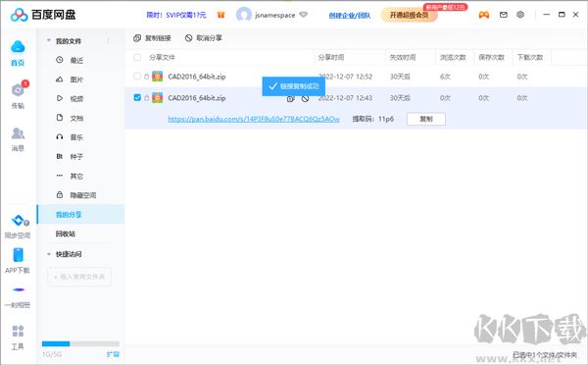The height and width of the screenshot is (365, 588).
Task: Click the diamond badge next to jsnamespace
Action: click(303, 15)
